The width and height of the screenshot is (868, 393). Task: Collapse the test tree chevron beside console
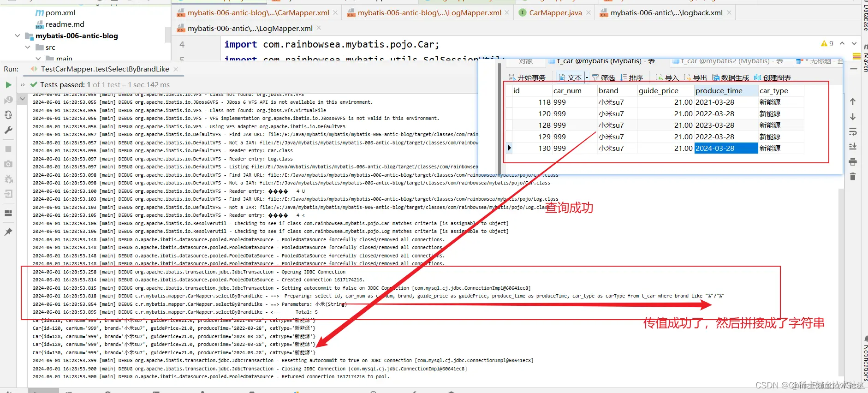click(x=22, y=99)
